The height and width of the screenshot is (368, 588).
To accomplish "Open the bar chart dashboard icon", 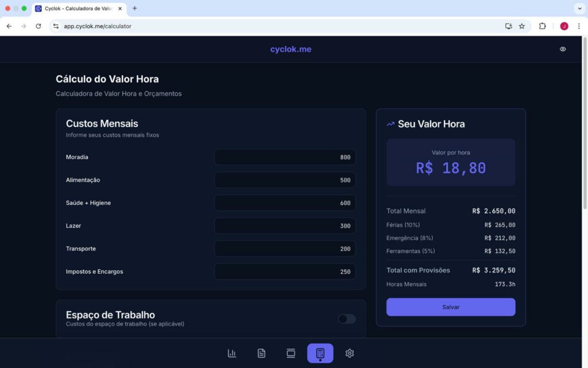I will click(232, 353).
